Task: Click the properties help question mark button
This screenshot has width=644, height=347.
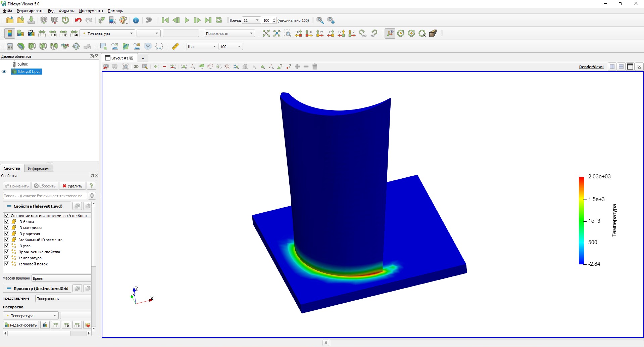Action: pyautogui.click(x=91, y=186)
